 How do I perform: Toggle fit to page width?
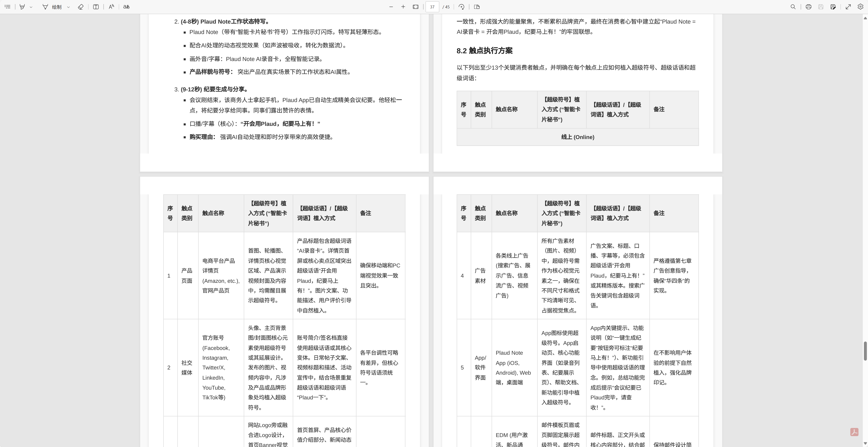(x=415, y=7)
